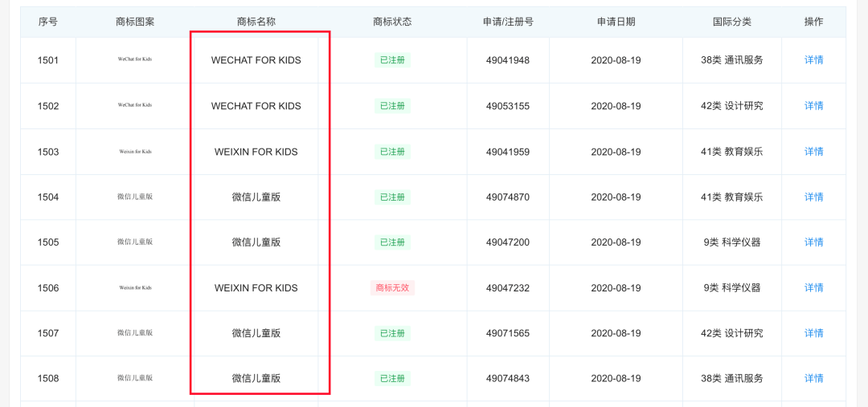Click 38类 通讯服务 in row 1501

pyautogui.click(x=732, y=60)
